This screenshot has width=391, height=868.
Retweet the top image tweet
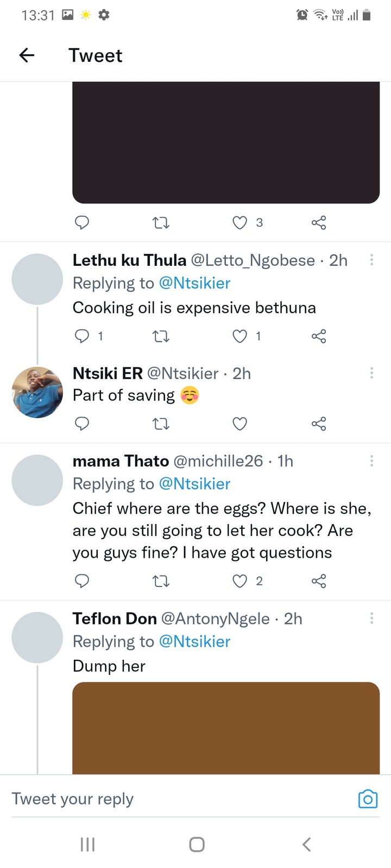[x=161, y=222]
